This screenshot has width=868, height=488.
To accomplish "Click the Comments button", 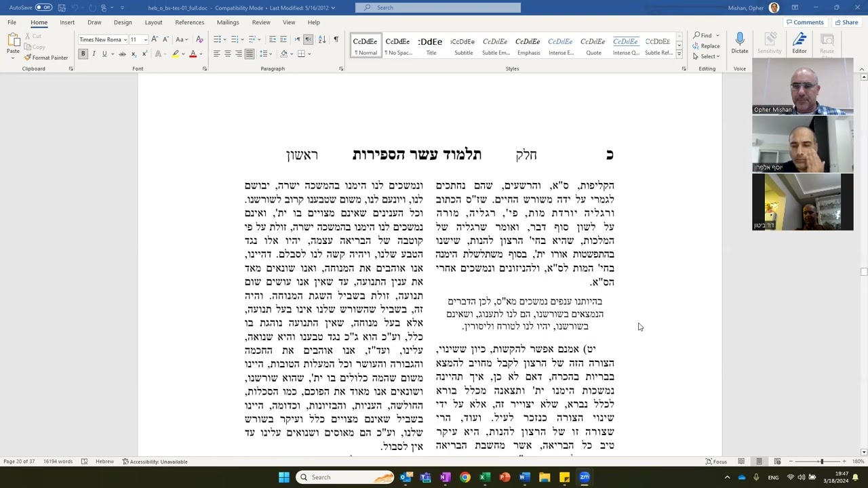I will click(x=805, y=22).
